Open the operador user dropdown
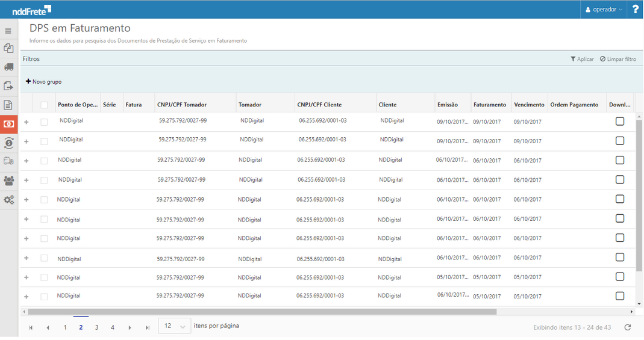This screenshot has height=340, width=644. [x=604, y=10]
